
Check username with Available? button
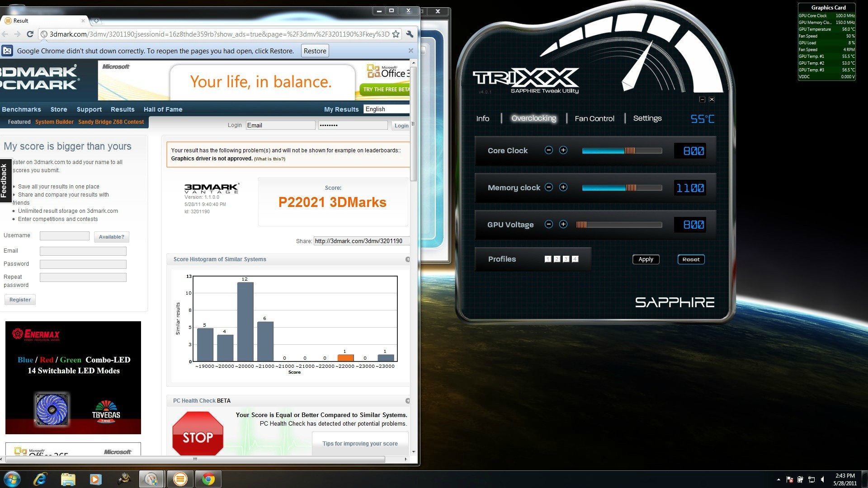(111, 237)
